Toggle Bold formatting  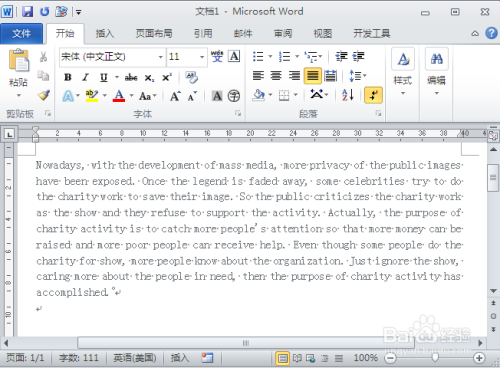pyautogui.click(x=68, y=77)
